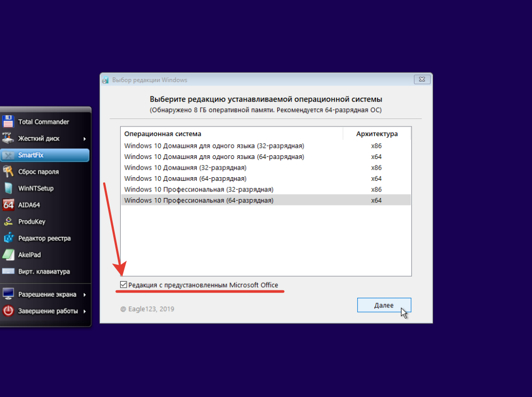Click the red AIDA64 icon
Image resolution: width=532 pixels, height=397 pixels.
(8, 205)
